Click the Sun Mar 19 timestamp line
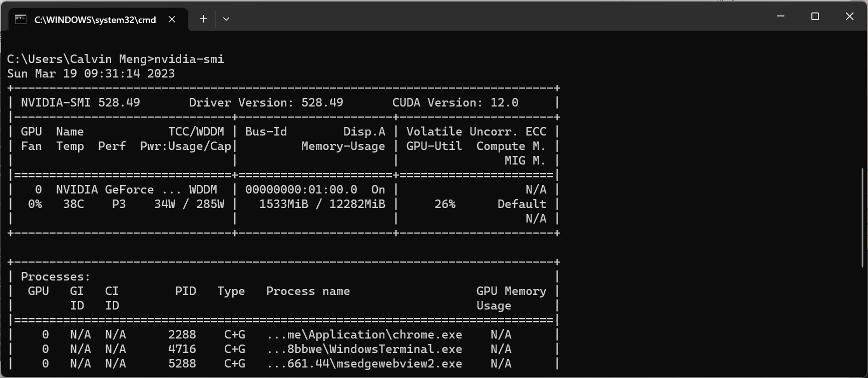The width and height of the screenshot is (868, 378). click(x=91, y=73)
